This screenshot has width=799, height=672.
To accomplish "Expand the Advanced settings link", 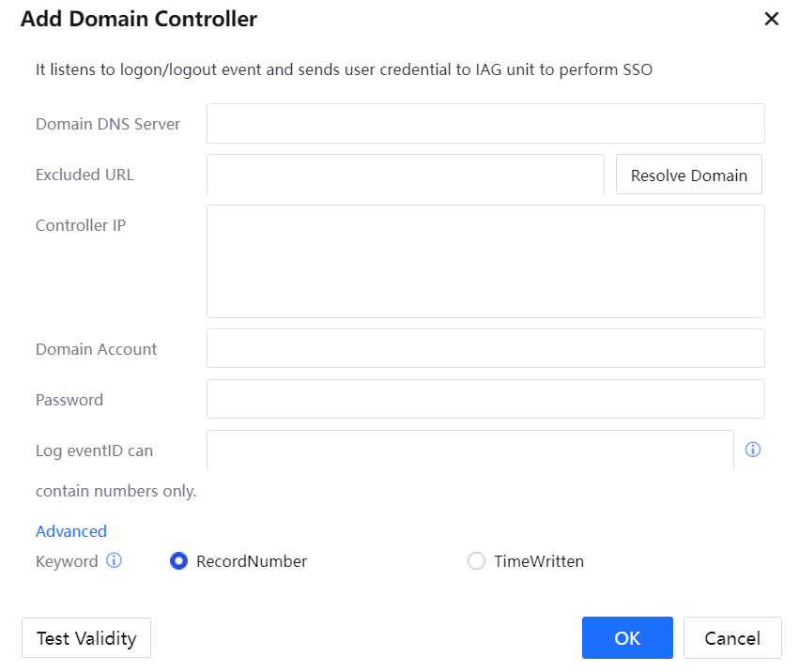I will (x=71, y=531).
